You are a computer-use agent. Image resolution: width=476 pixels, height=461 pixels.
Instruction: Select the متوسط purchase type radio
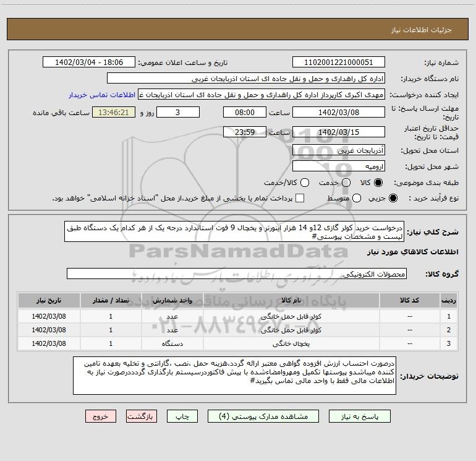357,198
